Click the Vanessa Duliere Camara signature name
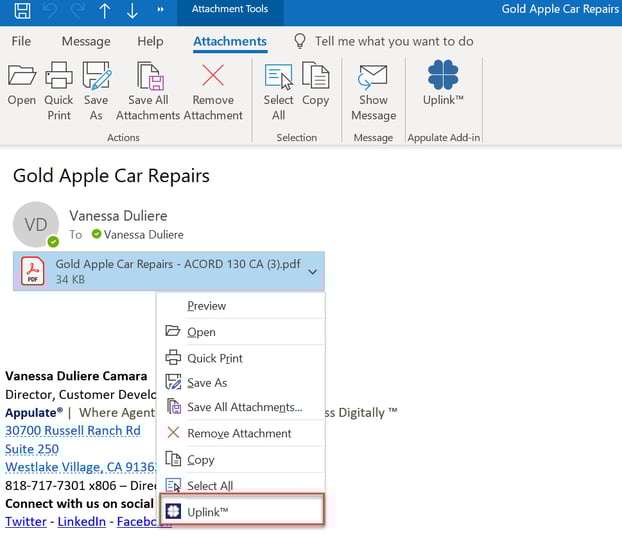 point(76,376)
